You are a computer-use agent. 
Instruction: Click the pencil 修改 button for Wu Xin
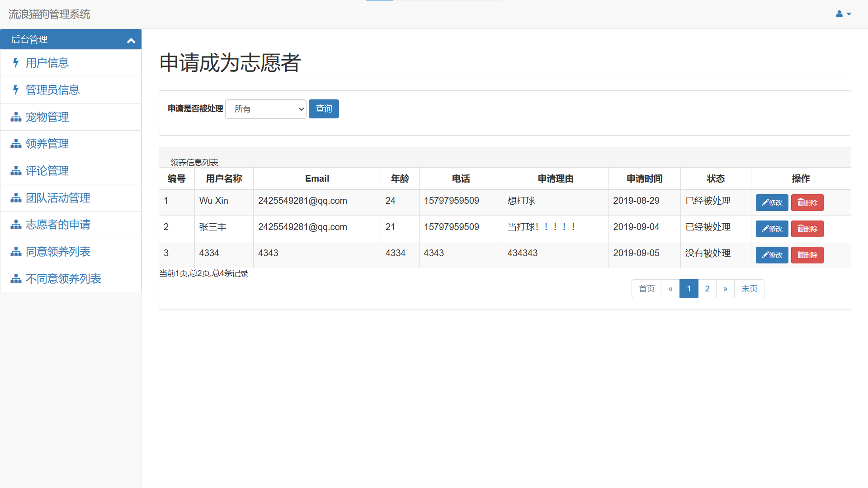pyautogui.click(x=772, y=202)
